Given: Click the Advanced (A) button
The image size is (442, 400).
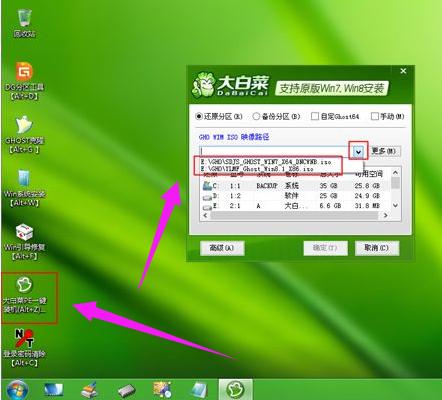Looking at the screenshot, I should pos(222,248).
